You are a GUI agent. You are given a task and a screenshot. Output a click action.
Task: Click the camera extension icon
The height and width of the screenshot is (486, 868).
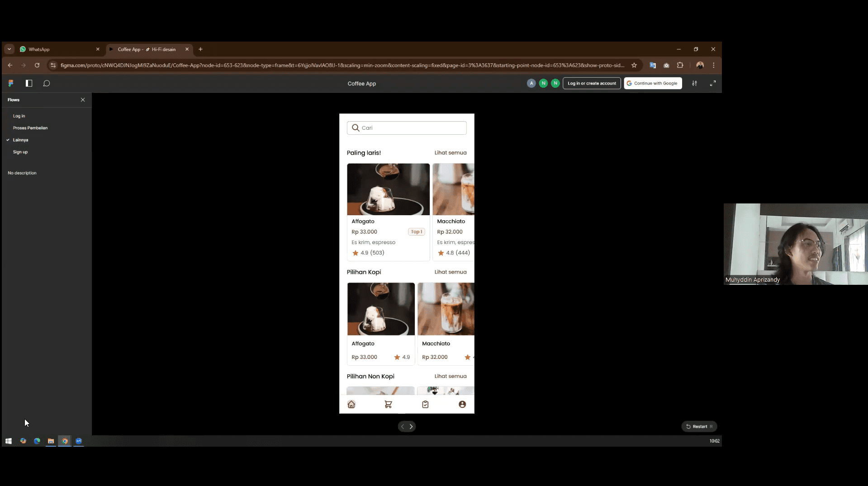point(666,65)
